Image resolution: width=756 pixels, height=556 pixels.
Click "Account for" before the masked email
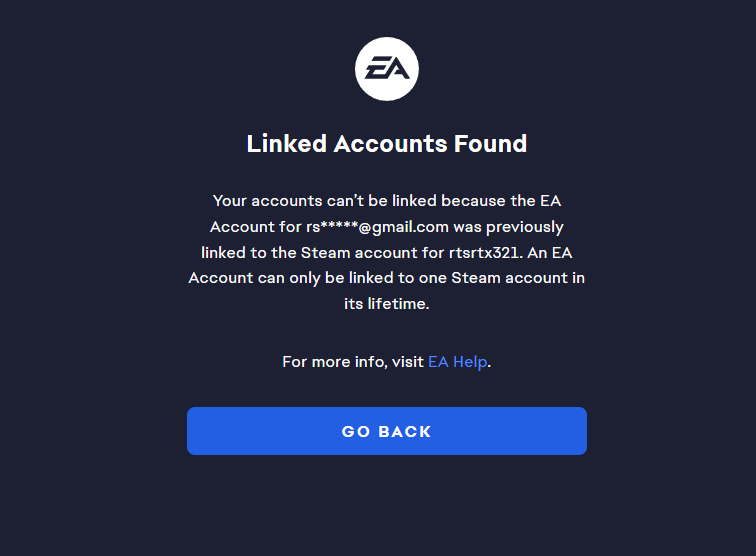click(255, 227)
